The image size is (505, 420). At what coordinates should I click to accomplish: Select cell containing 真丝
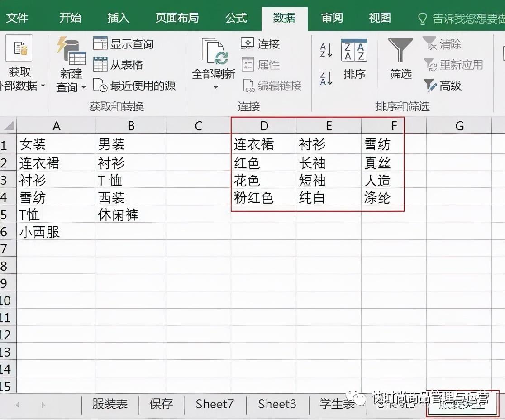[394, 162]
